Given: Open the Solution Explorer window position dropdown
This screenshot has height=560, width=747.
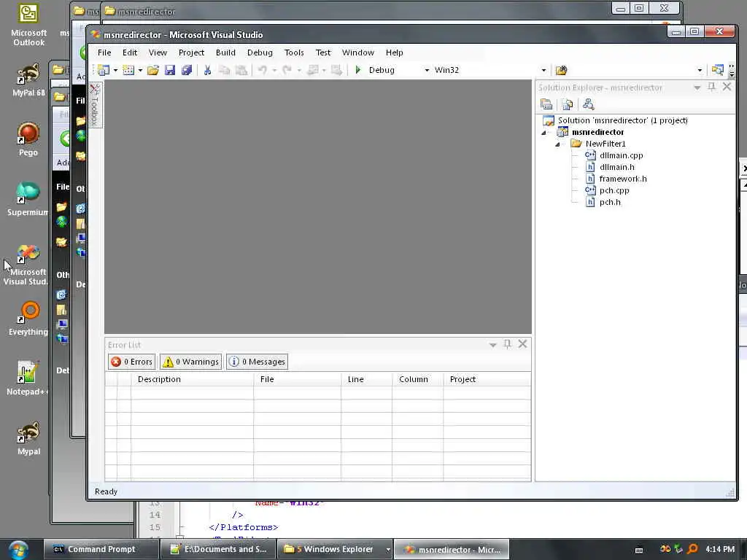Looking at the screenshot, I should [697, 87].
